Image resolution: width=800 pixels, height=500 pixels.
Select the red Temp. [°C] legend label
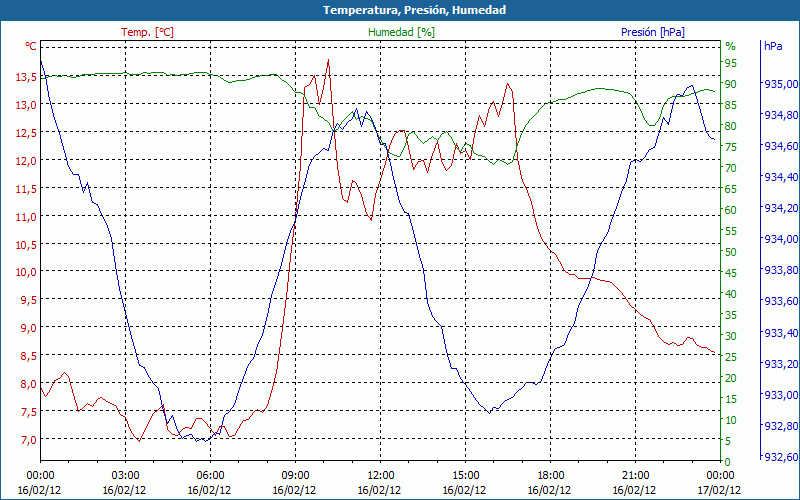[147, 32]
